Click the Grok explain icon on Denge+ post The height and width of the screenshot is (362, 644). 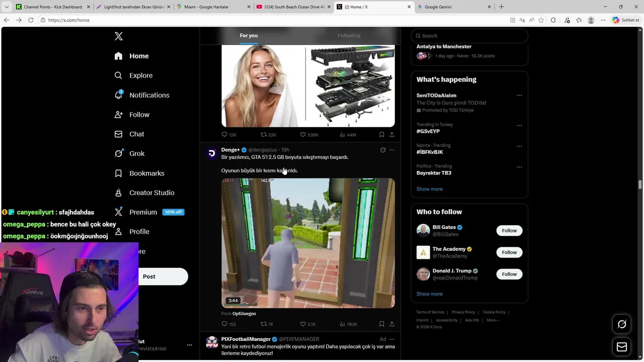point(383,150)
